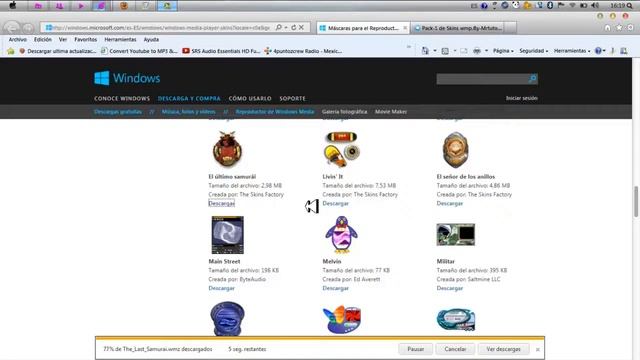Expand the print options dropdown arrow
The image size is (640, 360).
[x=486, y=51]
